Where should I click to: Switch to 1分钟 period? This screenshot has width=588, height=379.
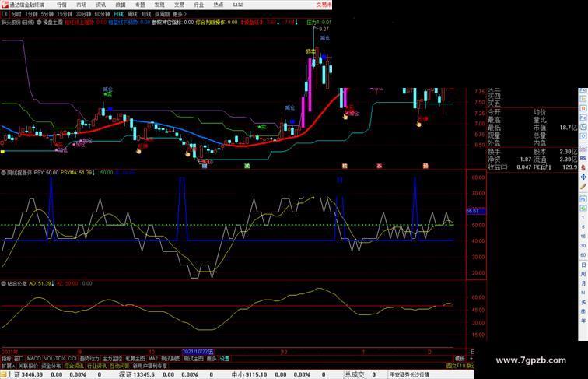31,14
